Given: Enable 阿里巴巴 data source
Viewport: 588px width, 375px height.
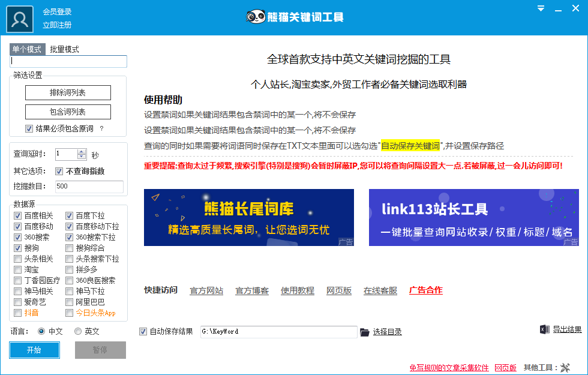Looking at the screenshot, I should (x=69, y=302).
